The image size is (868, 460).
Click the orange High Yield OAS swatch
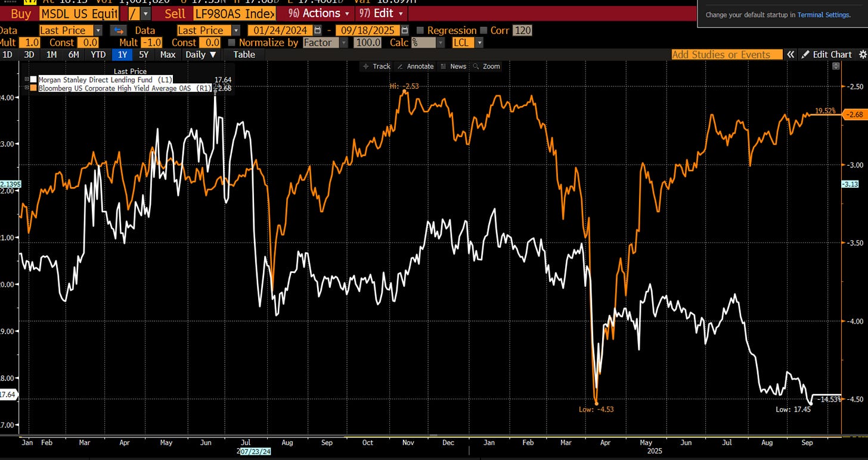[x=34, y=88]
